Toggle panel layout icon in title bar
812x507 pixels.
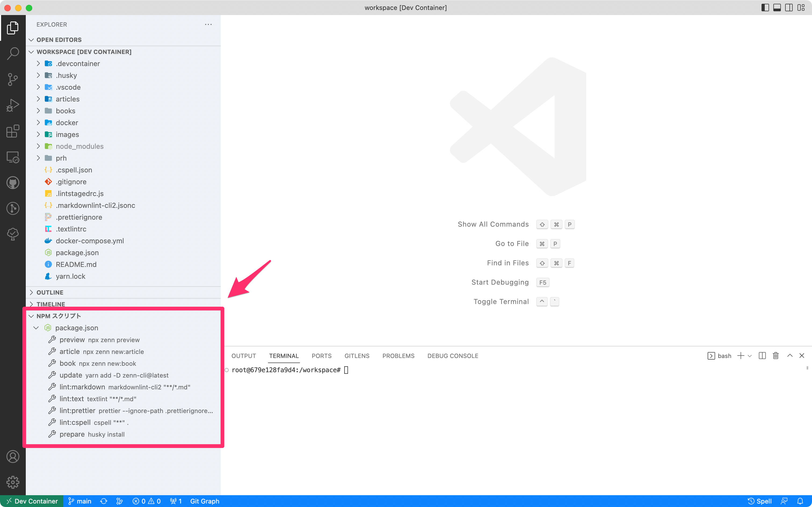(777, 8)
